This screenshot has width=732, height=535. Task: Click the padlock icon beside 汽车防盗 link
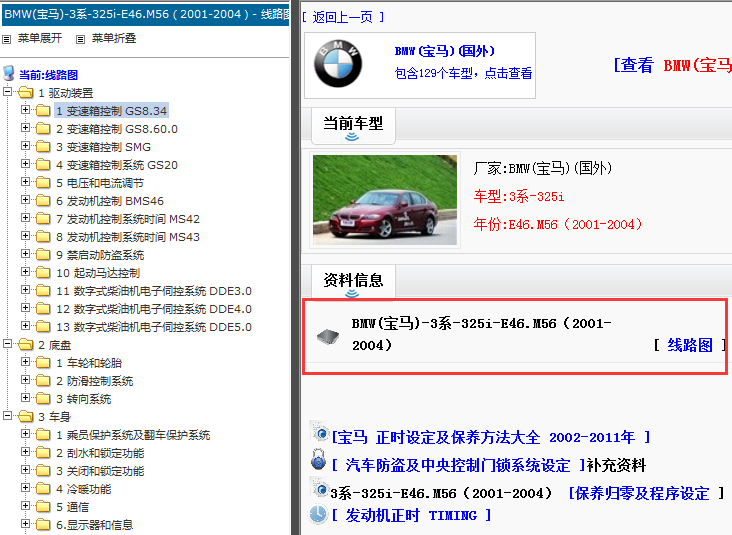(318, 462)
